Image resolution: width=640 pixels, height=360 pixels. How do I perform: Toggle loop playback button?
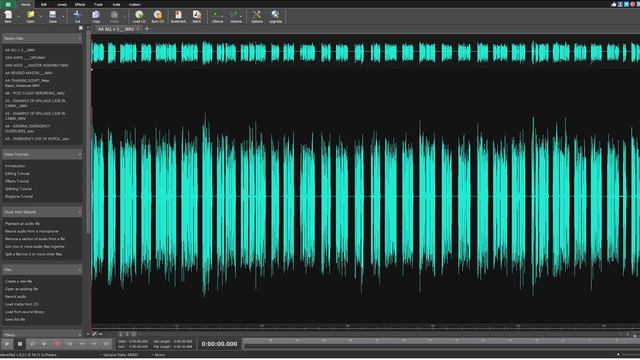(32, 344)
